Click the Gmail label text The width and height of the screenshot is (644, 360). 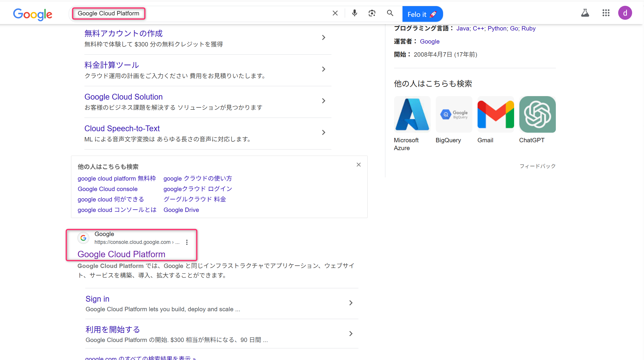(x=485, y=140)
